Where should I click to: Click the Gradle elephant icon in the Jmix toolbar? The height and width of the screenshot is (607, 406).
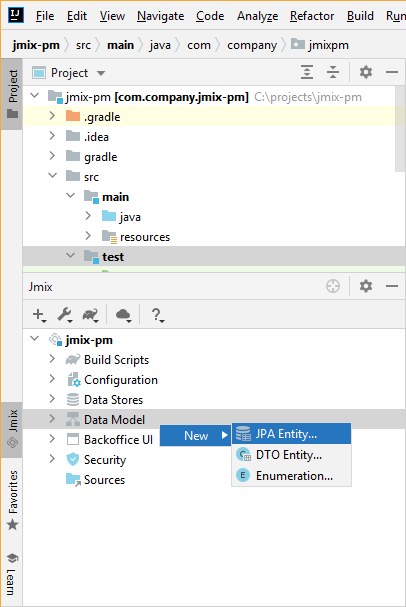91,315
